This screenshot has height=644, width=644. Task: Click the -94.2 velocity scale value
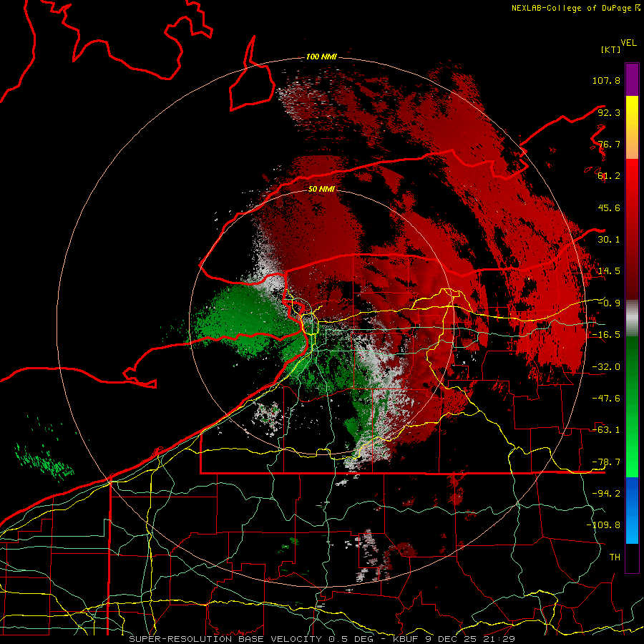coord(606,494)
